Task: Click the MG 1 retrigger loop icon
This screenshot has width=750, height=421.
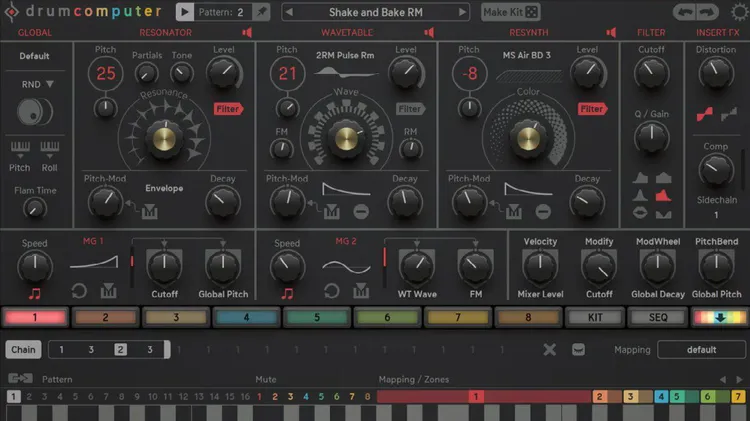Action: pos(79,291)
